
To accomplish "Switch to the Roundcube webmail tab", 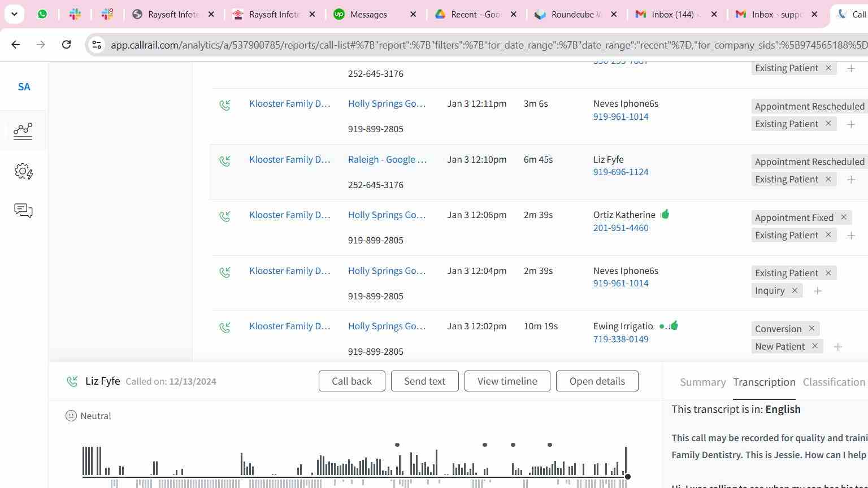I will [576, 14].
